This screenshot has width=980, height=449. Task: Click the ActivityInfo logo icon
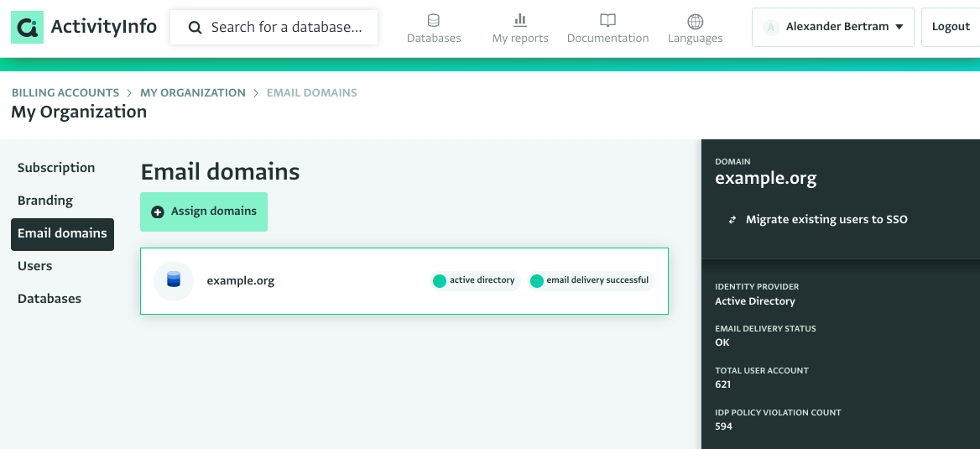click(x=28, y=27)
